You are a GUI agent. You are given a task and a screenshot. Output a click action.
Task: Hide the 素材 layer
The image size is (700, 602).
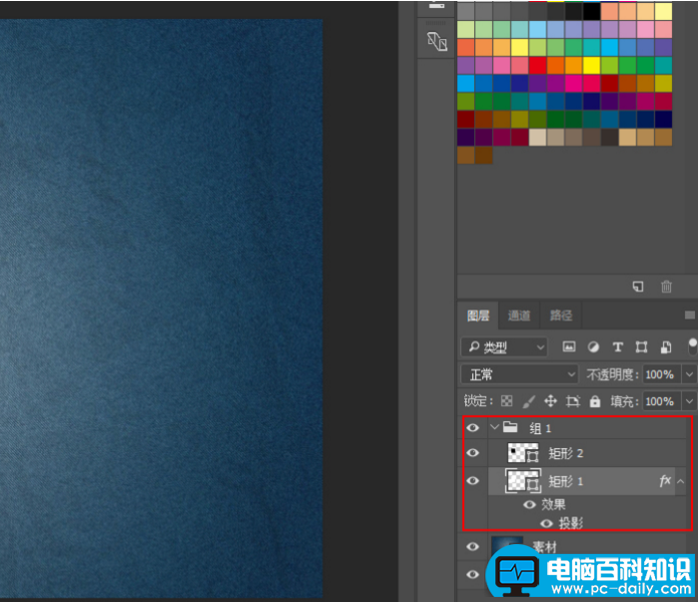click(x=472, y=547)
